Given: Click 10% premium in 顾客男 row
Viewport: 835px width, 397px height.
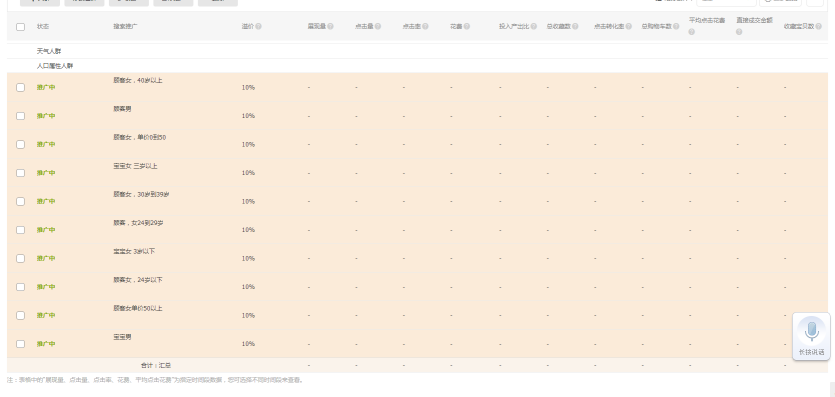Looking at the screenshot, I should 248,116.
